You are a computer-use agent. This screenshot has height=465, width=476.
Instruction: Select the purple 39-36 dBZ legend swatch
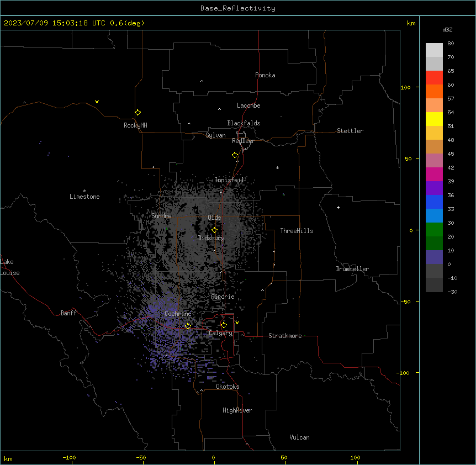tap(434, 188)
